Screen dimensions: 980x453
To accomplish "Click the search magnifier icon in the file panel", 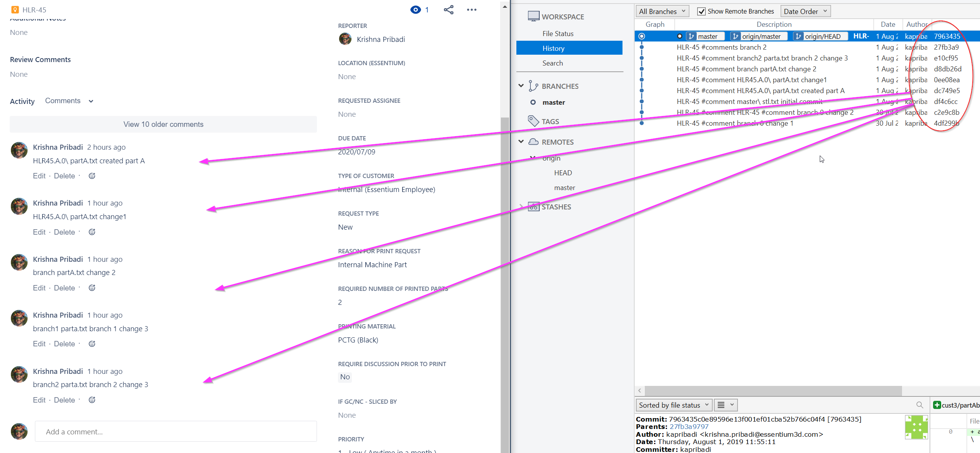I will click(919, 405).
